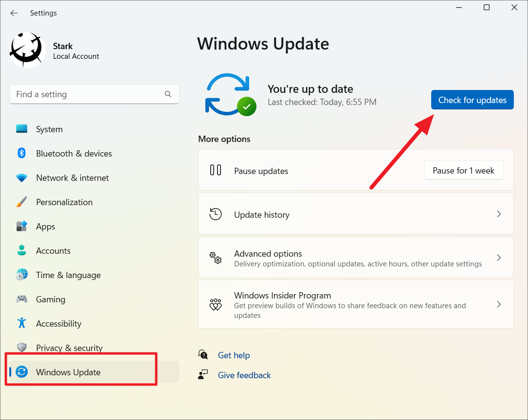The width and height of the screenshot is (528, 420).
Task: Select System label in sidebar
Action: [x=49, y=129]
